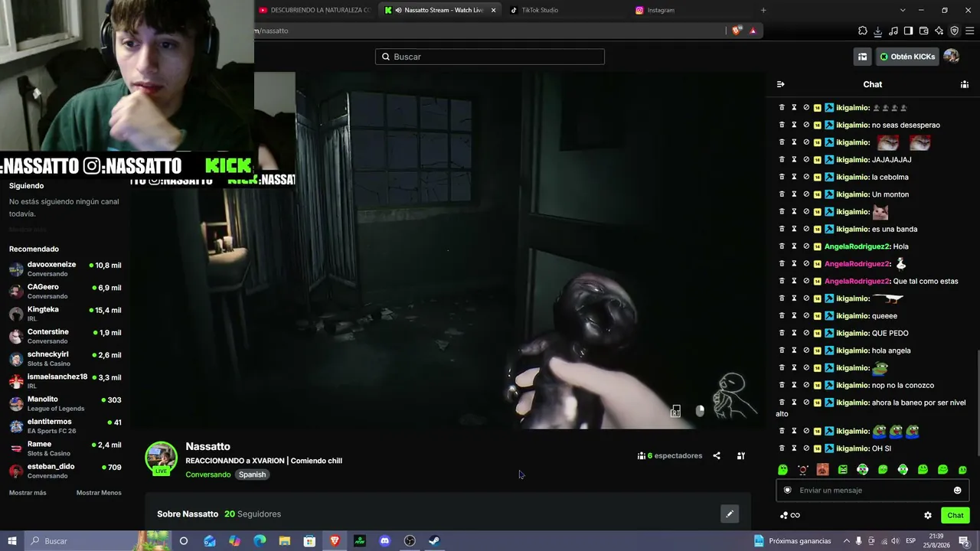Screen dimensions: 980x551
Task: Open the Kick inventory box icon
Action: (x=862, y=57)
